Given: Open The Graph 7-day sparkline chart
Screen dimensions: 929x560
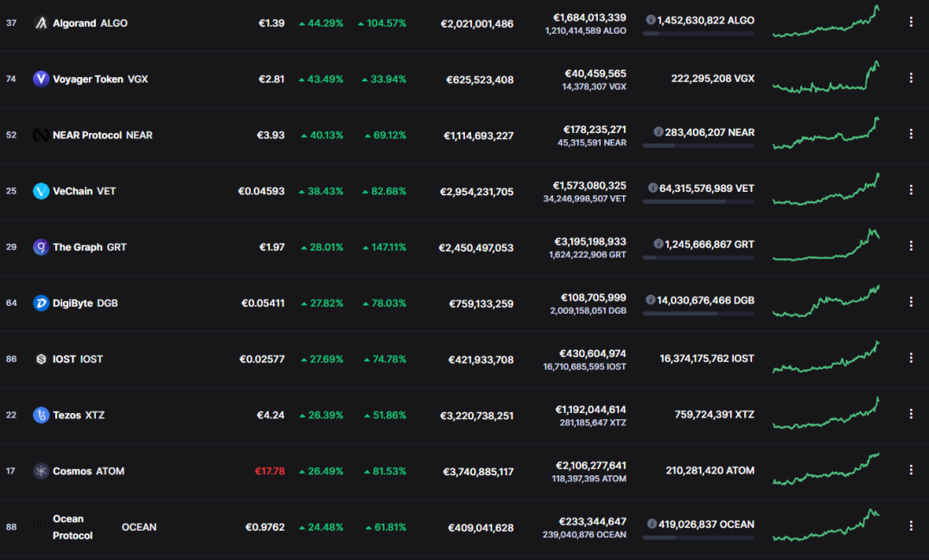Looking at the screenshot, I should tap(826, 245).
